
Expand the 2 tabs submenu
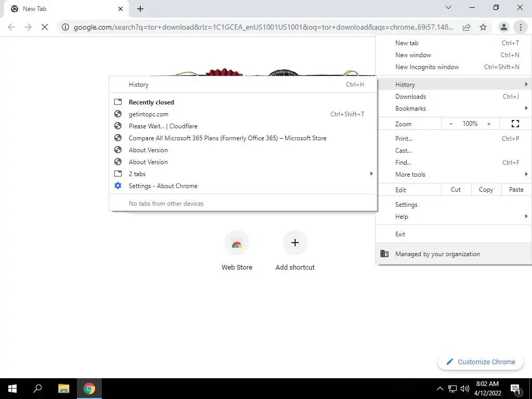pyautogui.click(x=243, y=174)
